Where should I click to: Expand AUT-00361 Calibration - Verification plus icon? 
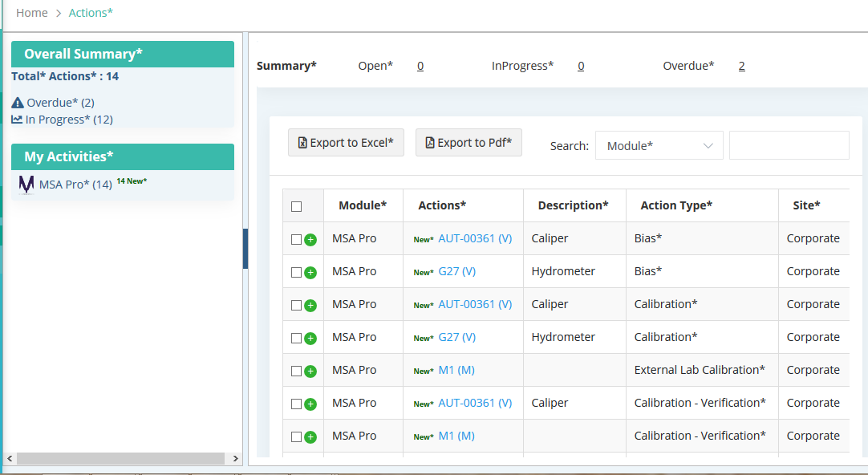click(x=310, y=404)
